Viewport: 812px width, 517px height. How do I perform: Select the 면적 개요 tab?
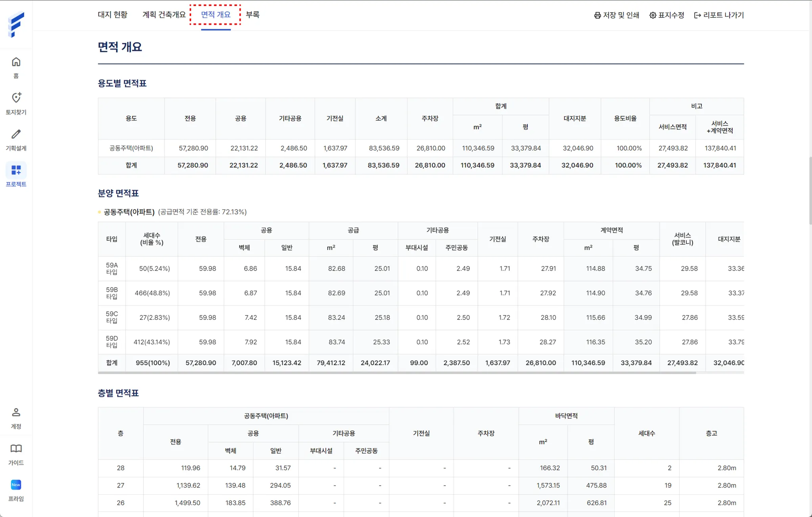[x=215, y=15]
